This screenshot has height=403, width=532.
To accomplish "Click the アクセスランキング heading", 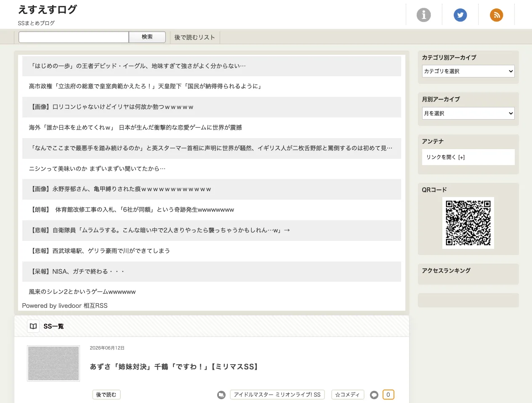I will [x=446, y=270].
